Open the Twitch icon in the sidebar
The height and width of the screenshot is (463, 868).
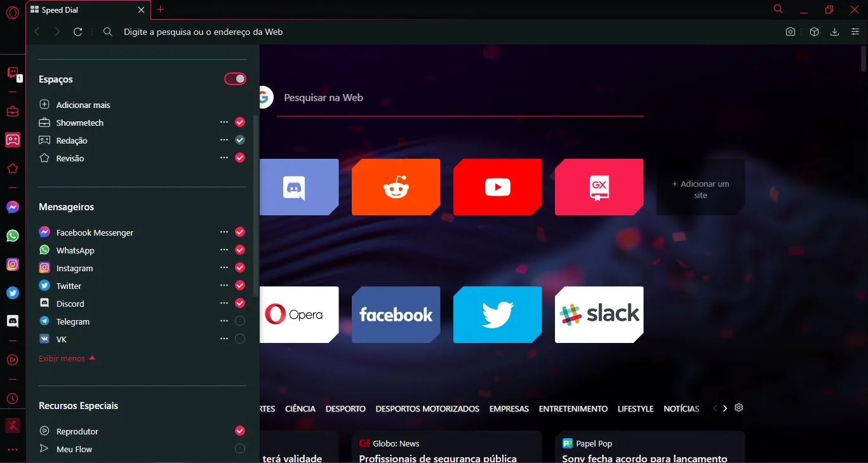tap(13, 72)
